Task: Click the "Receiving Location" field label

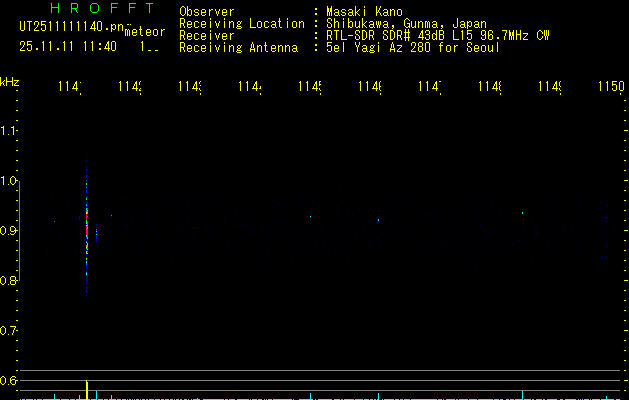Action: (x=242, y=24)
